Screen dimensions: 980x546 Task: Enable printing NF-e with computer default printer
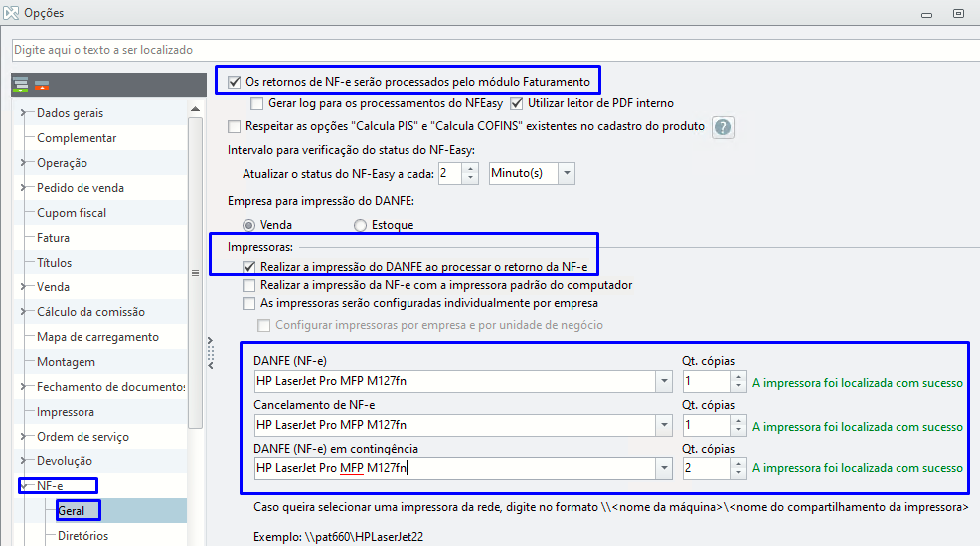pyautogui.click(x=249, y=285)
